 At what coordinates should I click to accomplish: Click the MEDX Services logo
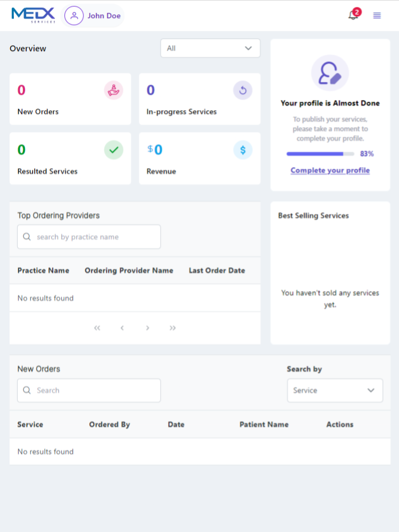click(x=33, y=15)
